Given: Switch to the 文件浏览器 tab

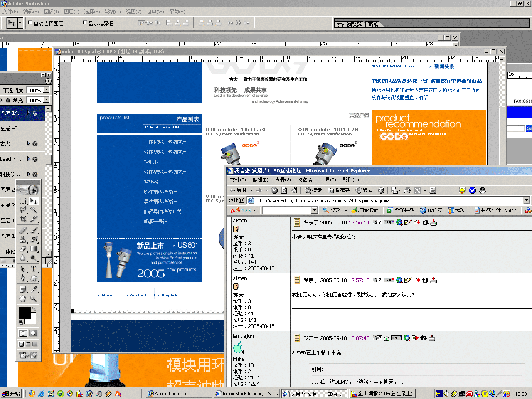Looking at the screenshot, I should pos(349,25).
